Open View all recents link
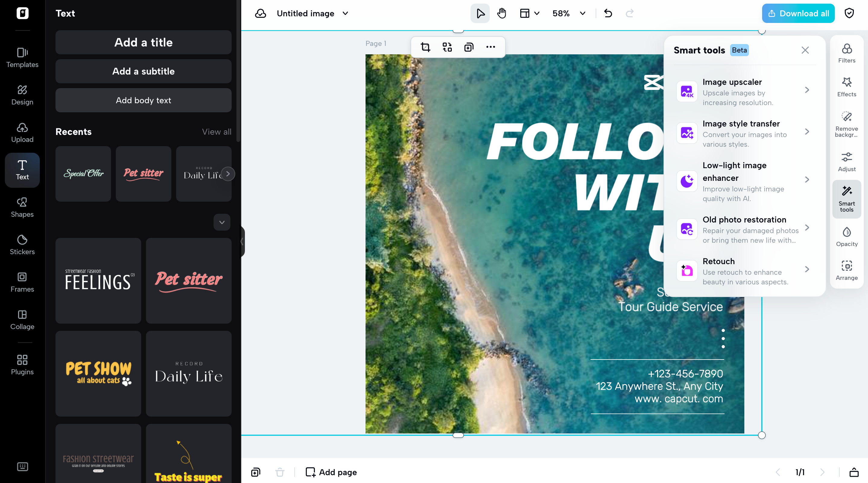 (217, 132)
